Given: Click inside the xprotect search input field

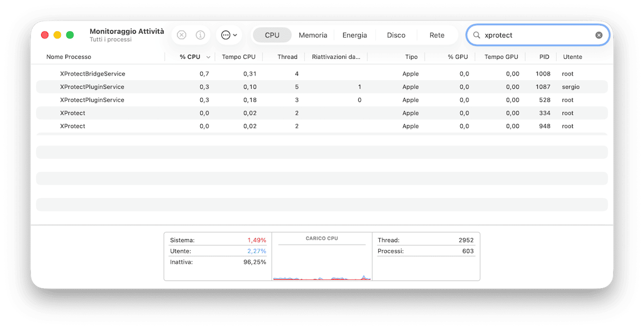Looking at the screenshot, I should [535, 35].
